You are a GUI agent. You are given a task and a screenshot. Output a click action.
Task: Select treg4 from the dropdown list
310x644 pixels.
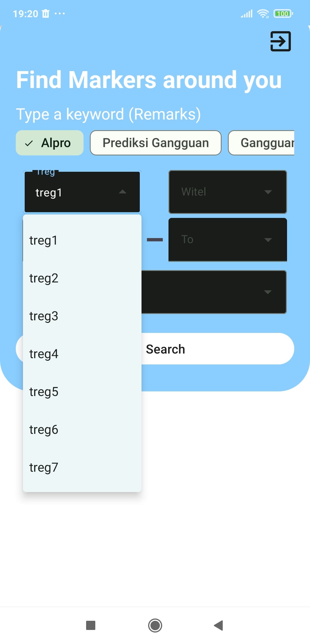click(82, 354)
